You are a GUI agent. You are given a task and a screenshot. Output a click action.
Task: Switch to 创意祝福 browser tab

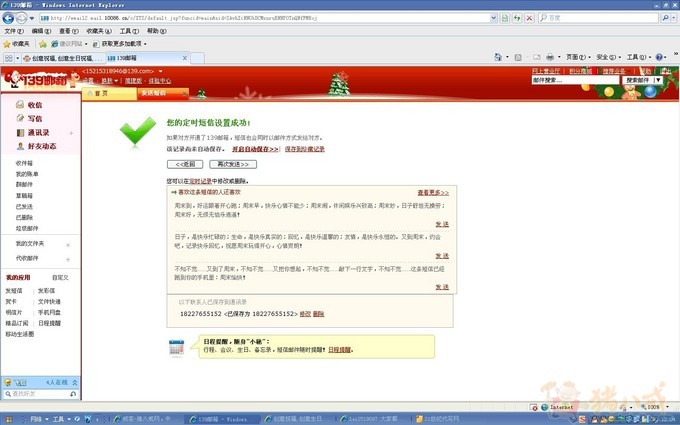63,58
